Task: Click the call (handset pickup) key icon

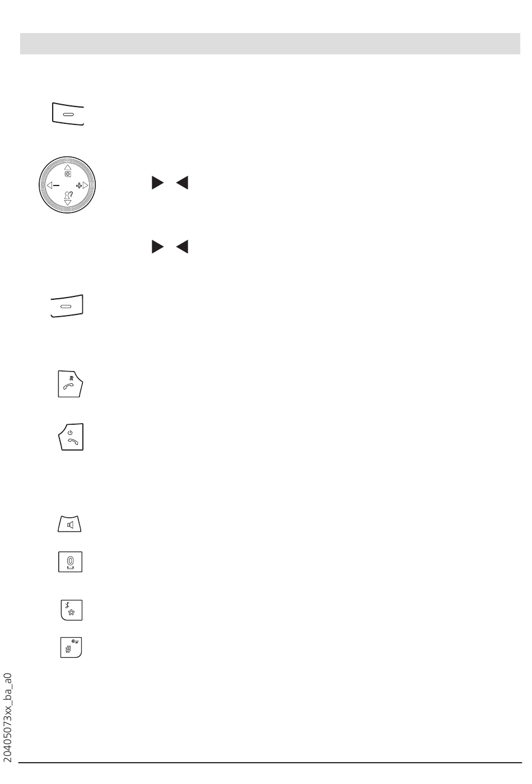Action: click(x=70, y=384)
